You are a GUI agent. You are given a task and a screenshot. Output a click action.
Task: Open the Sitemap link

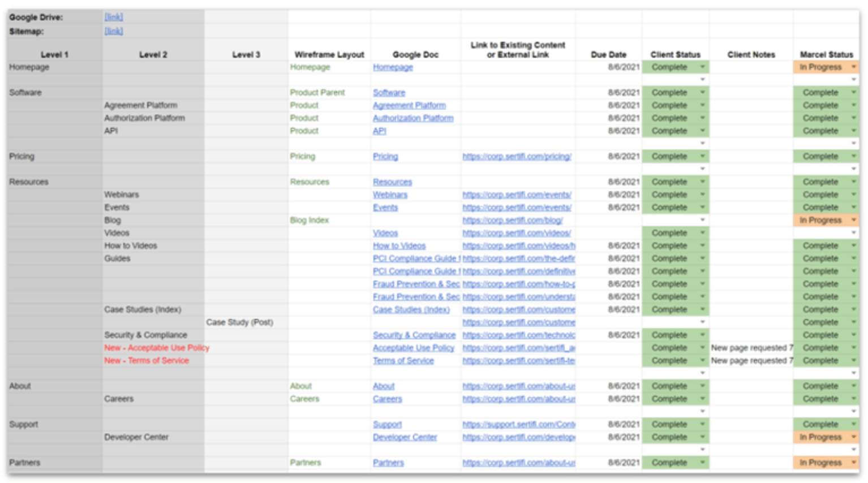pyautogui.click(x=113, y=31)
